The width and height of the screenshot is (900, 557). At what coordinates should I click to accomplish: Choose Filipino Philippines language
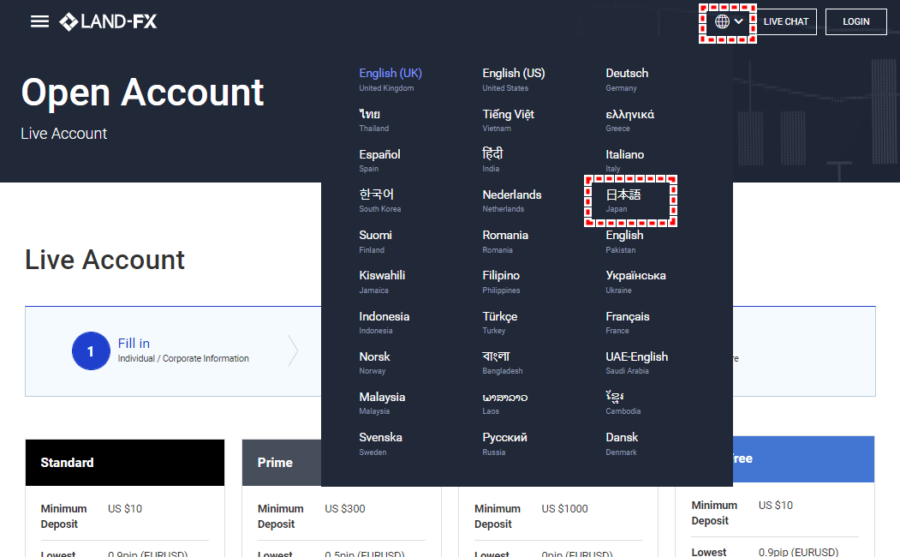[x=501, y=281]
